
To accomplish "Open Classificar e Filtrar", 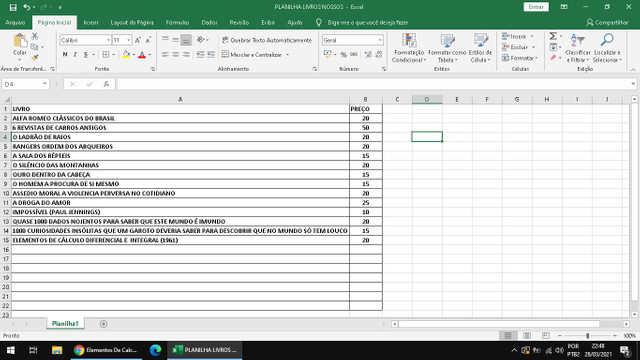I will [x=578, y=48].
